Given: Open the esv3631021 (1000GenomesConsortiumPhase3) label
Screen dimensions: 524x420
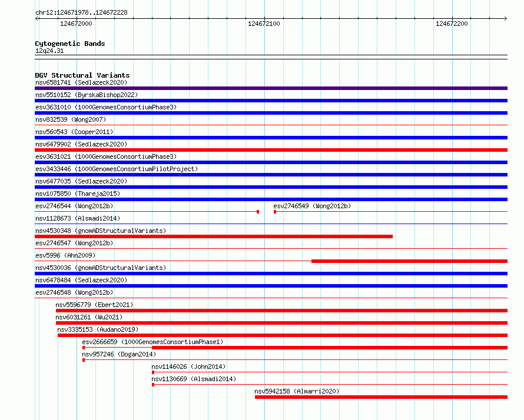Looking at the screenshot, I should pos(106,156).
